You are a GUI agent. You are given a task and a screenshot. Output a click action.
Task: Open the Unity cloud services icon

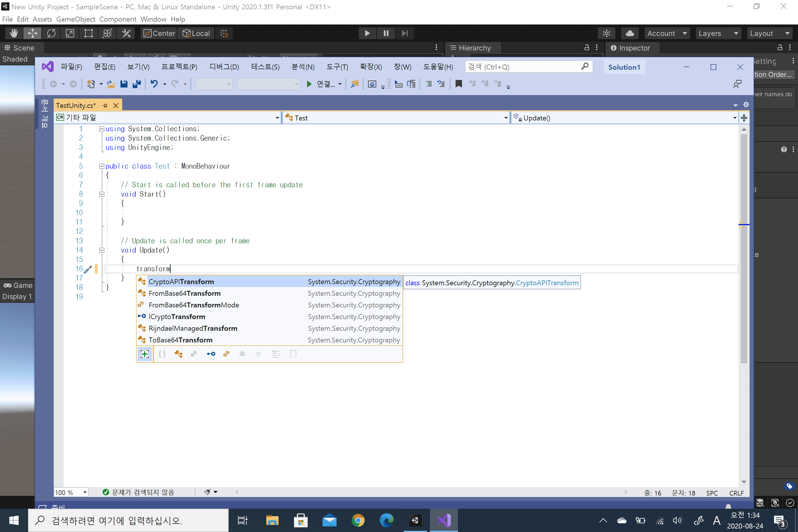tap(630, 33)
